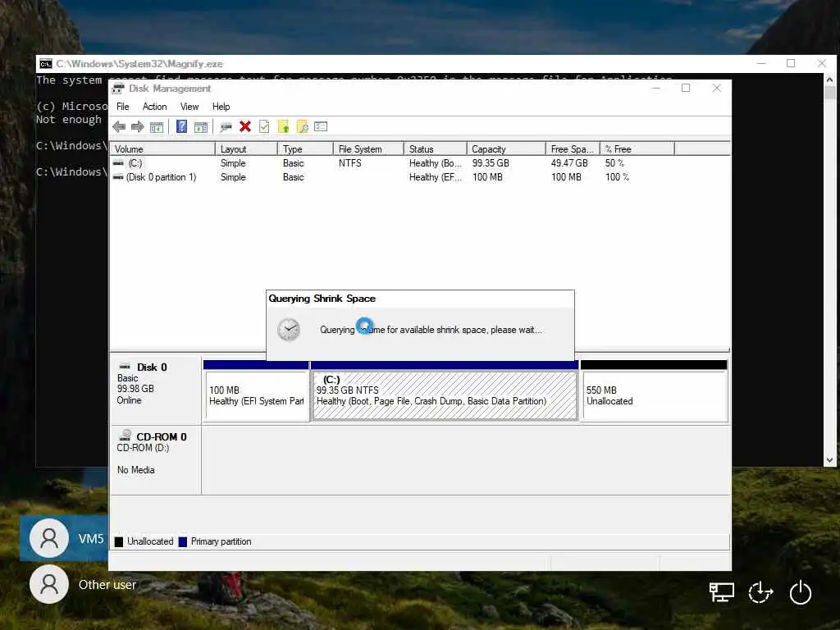Image resolution: width=840 pixels, height=630 pixels.
Task: Click the Primary partition blue legend swatch
Action: [183, 541]
